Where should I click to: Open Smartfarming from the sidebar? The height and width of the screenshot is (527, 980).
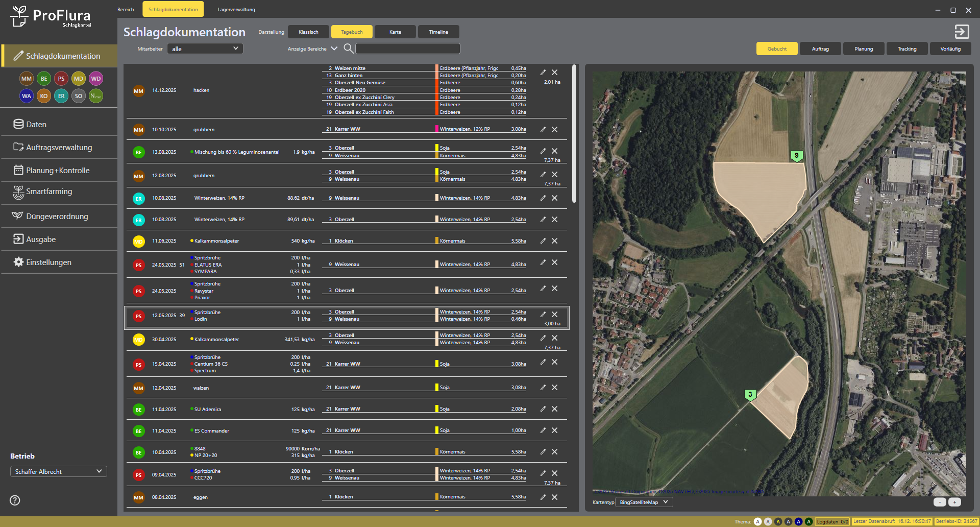tap(49, 191)
